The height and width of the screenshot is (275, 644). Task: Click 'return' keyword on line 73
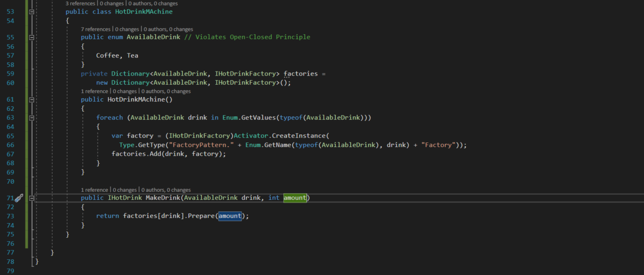tap(108, 216)
